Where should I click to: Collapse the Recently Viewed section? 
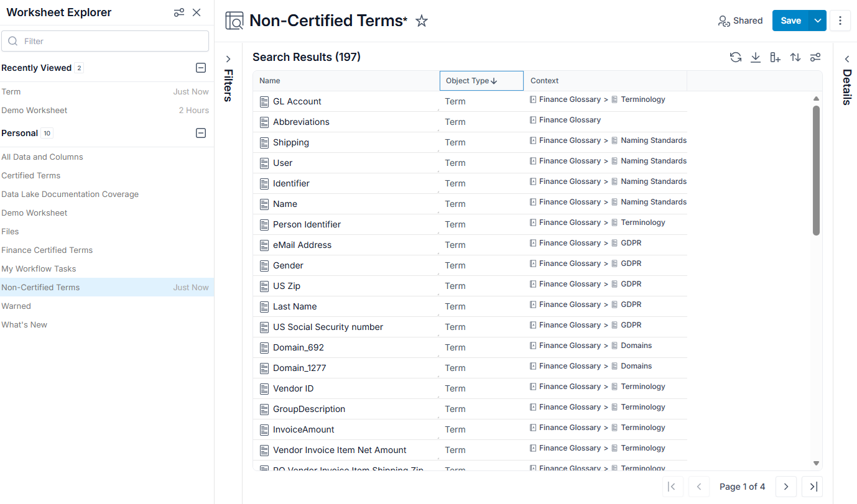tap(201, 68)
